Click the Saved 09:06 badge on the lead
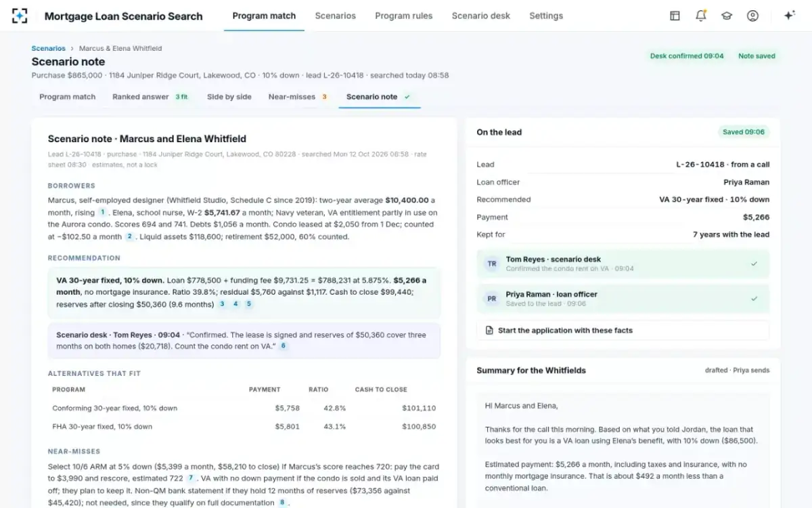 (744, 132)
